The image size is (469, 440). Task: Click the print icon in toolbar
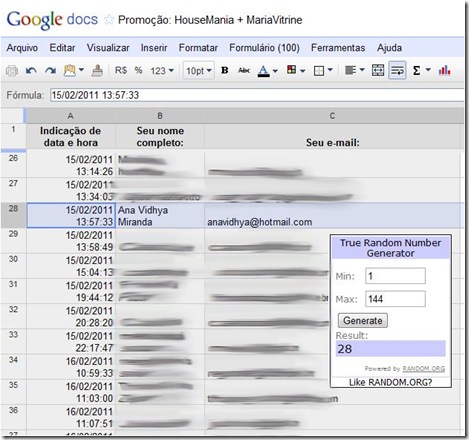12,71
